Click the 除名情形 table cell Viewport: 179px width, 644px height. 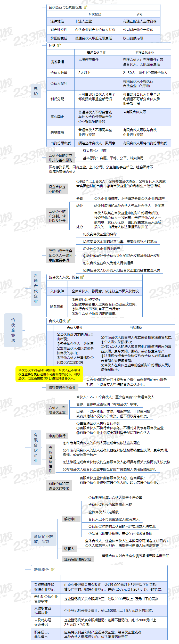(57, 307)
